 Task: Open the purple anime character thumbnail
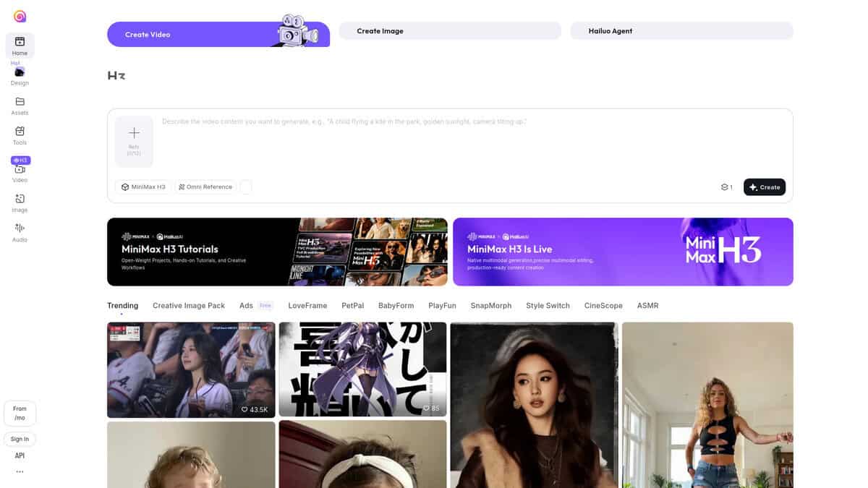coord(362,370)
